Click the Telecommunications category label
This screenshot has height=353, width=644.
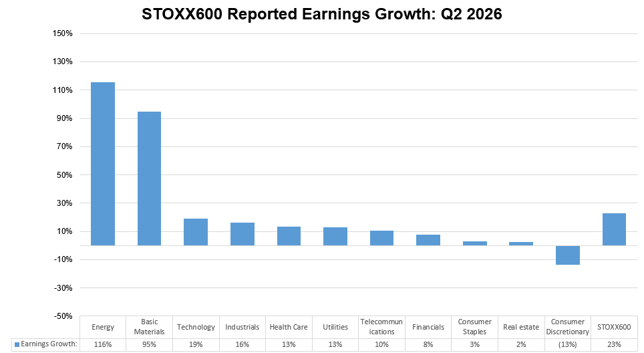pyautogui.click(x=381, y=327)
